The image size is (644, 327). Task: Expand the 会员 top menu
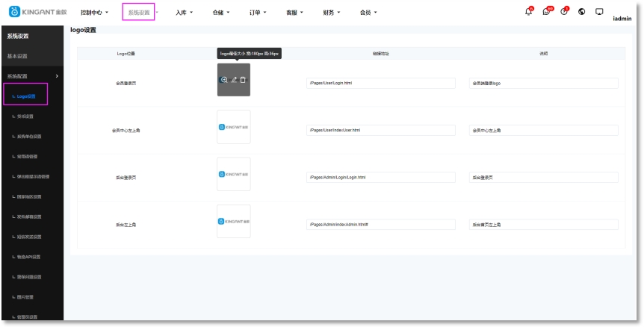tap(368, 13)
